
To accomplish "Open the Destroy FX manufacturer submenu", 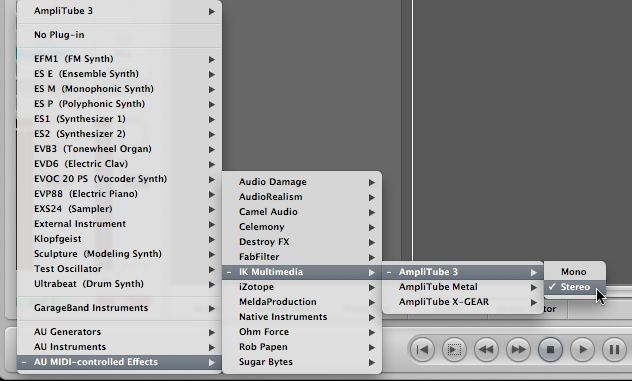I will (302, 242).
